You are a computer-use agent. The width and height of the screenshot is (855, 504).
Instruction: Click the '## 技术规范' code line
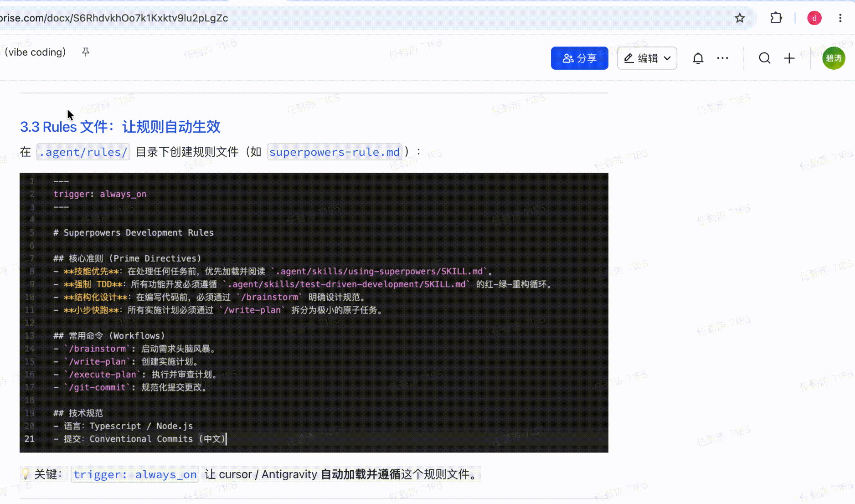click(x=78, y=413)
